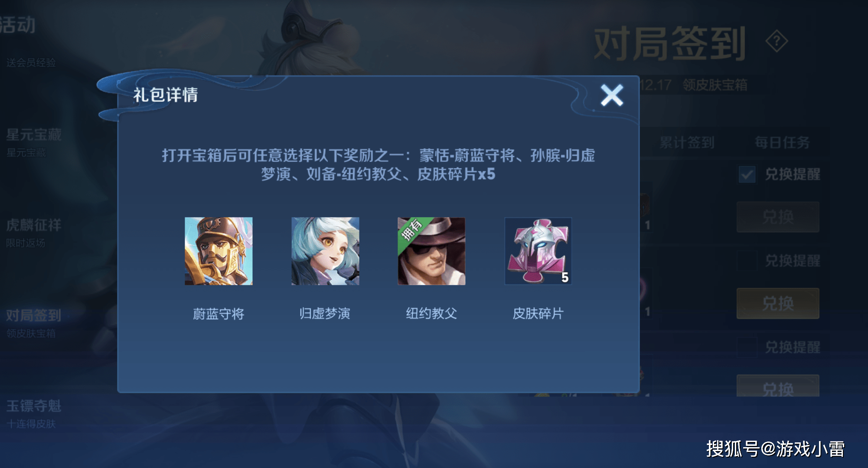Click the 送会员经验 sidebar item
The width and height of the screenshot is (868, 468).
pos(31,63)
